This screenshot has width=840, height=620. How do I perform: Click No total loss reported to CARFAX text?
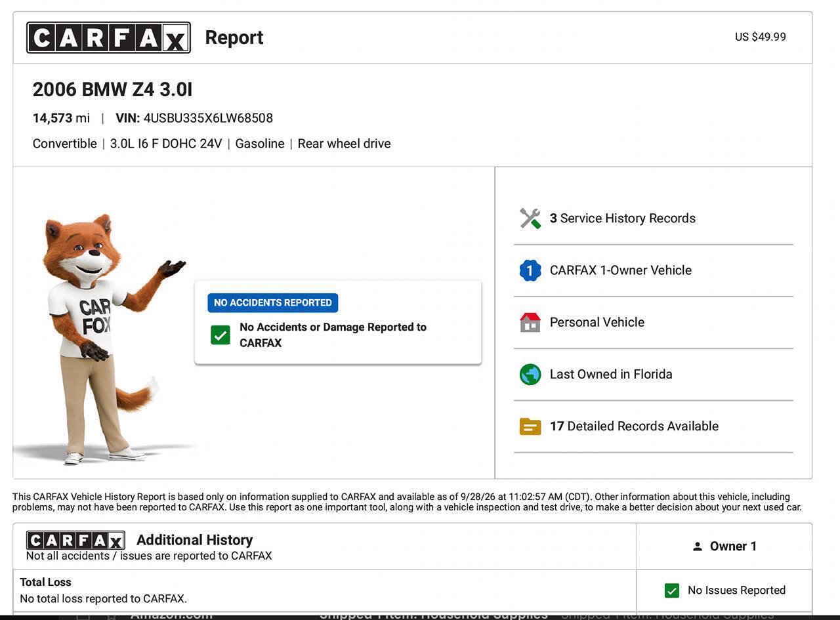[104, 598]
